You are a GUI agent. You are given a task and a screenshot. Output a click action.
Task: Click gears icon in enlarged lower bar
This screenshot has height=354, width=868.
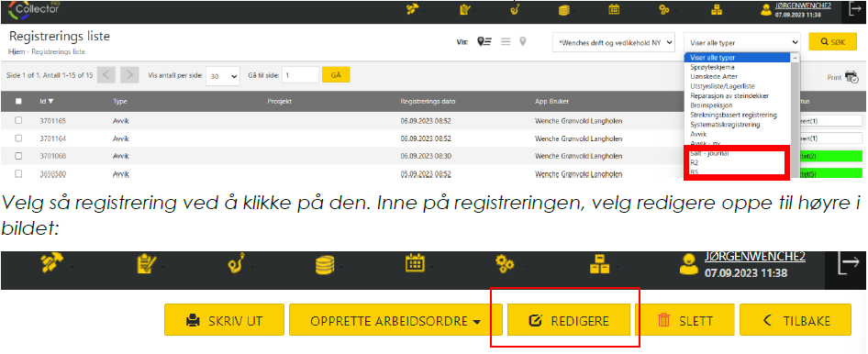pyautogui.click(x=505, y=264)
